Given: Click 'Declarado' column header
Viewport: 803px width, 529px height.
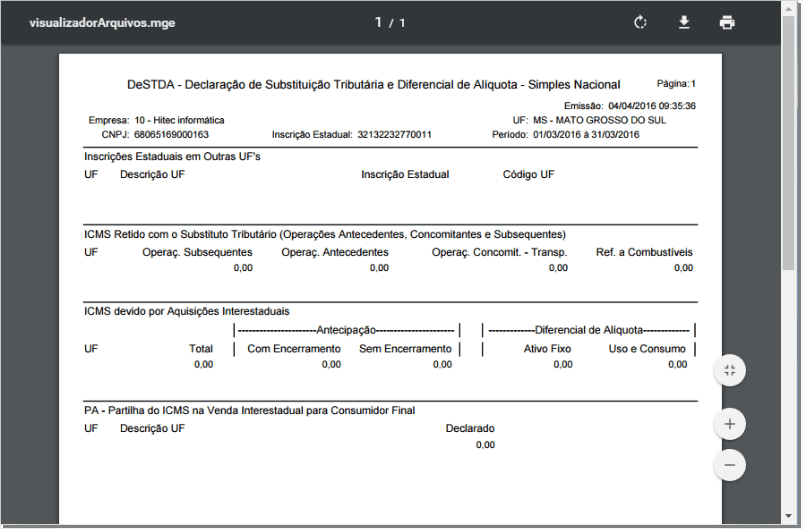Looking at the screenshot, I should [470, 429].
